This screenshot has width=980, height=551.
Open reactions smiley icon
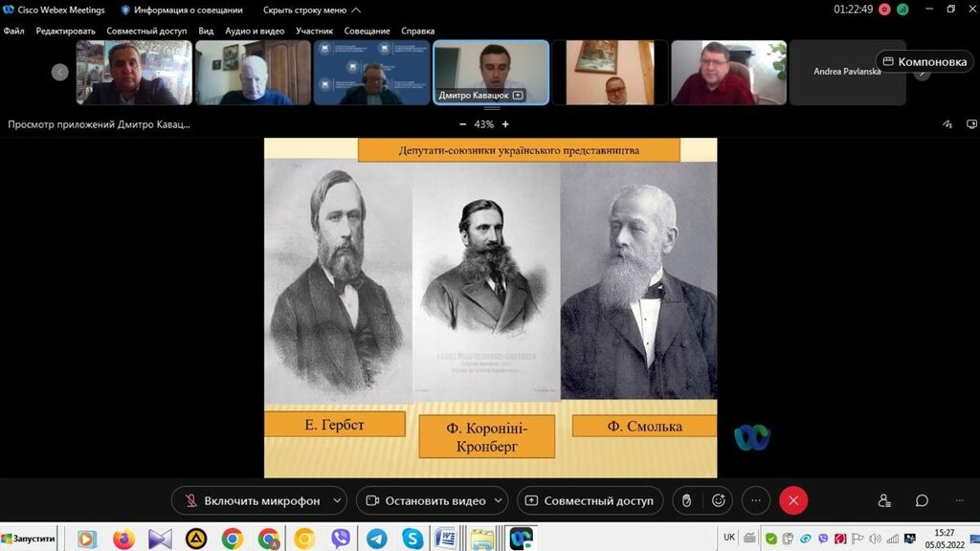tap(719, 500)
